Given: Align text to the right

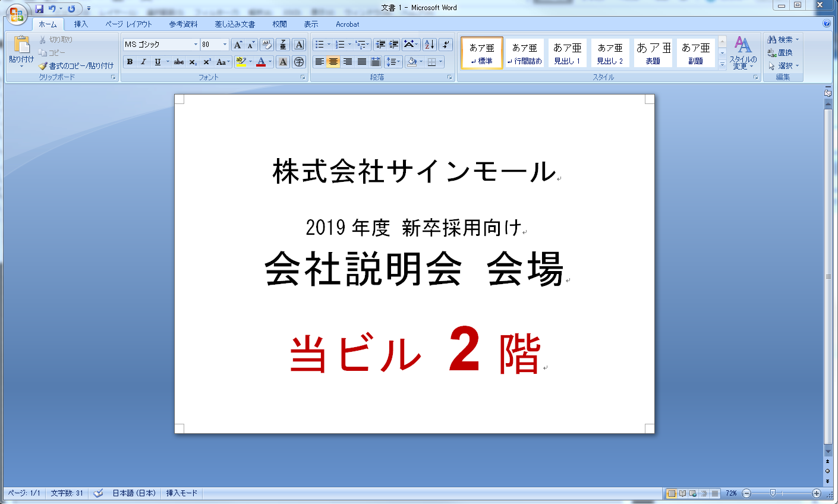Looking at the screenshot, I should point(348,62).
